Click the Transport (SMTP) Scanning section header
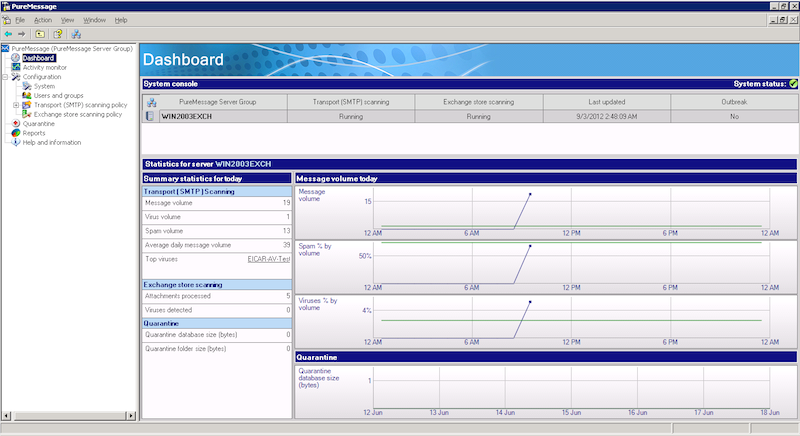This screenshot has height=436, width=800. coord(217,192)
